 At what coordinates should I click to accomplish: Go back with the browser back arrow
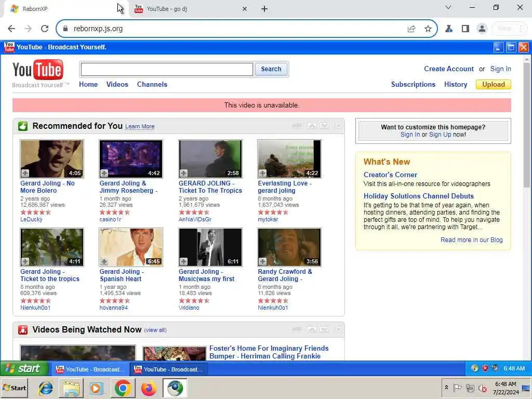[11, 29]
